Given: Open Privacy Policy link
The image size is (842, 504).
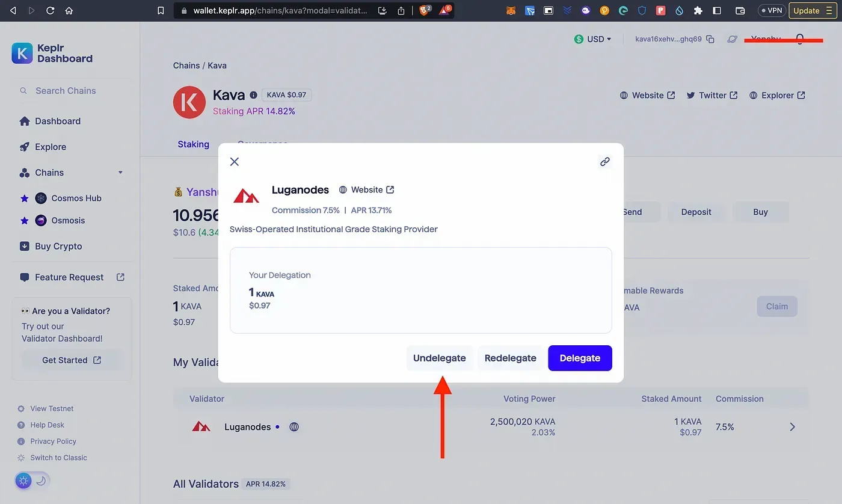Looking at the screenshot, I should point(47,441).
